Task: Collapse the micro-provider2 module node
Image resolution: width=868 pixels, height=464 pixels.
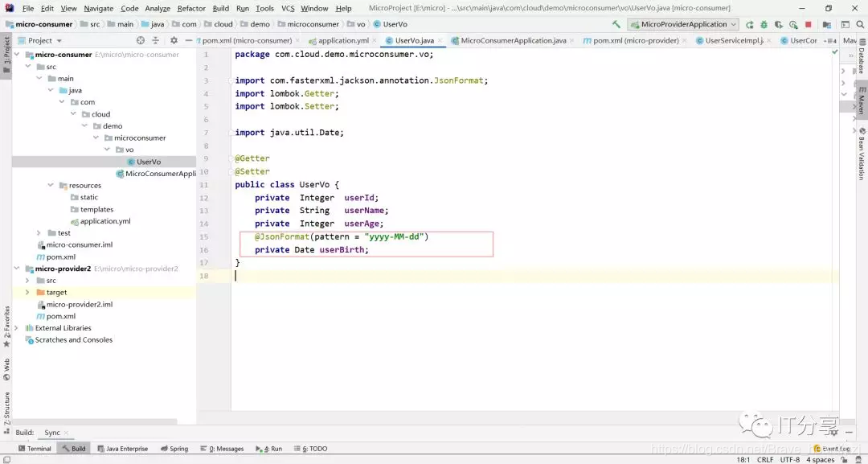Action: (x=17, y=269)
